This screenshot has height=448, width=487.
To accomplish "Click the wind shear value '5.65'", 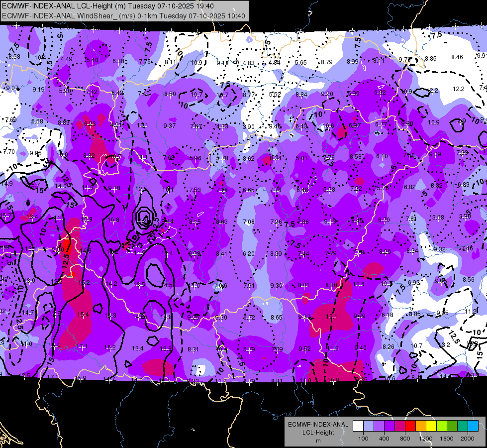I will pyautogui.click(x=300, y=63).
